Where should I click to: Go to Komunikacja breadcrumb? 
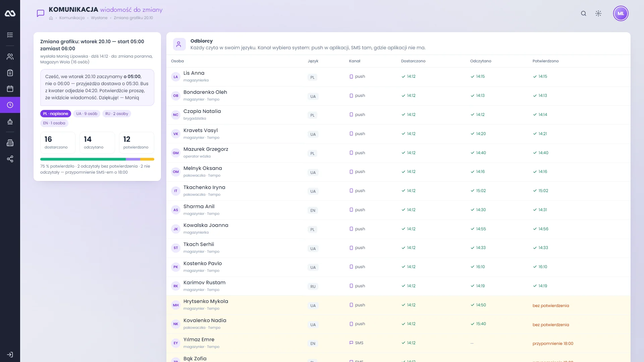pos(72,18)
